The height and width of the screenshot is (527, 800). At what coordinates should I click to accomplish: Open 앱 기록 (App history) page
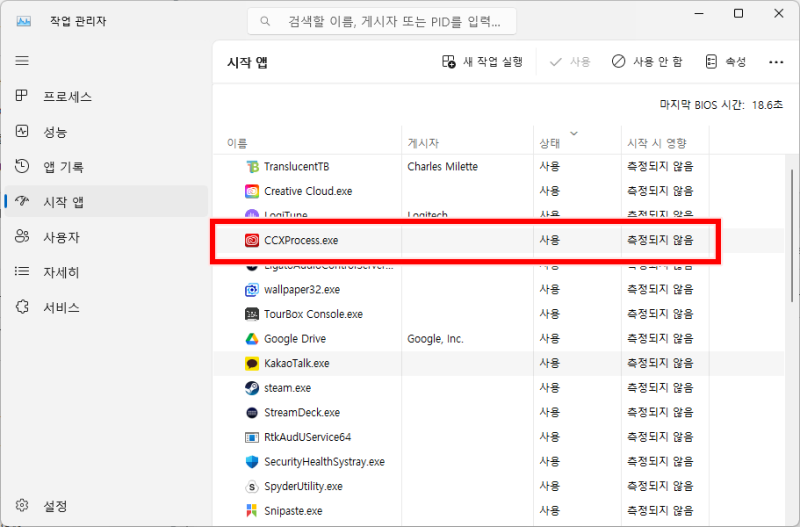coord(106,166)
